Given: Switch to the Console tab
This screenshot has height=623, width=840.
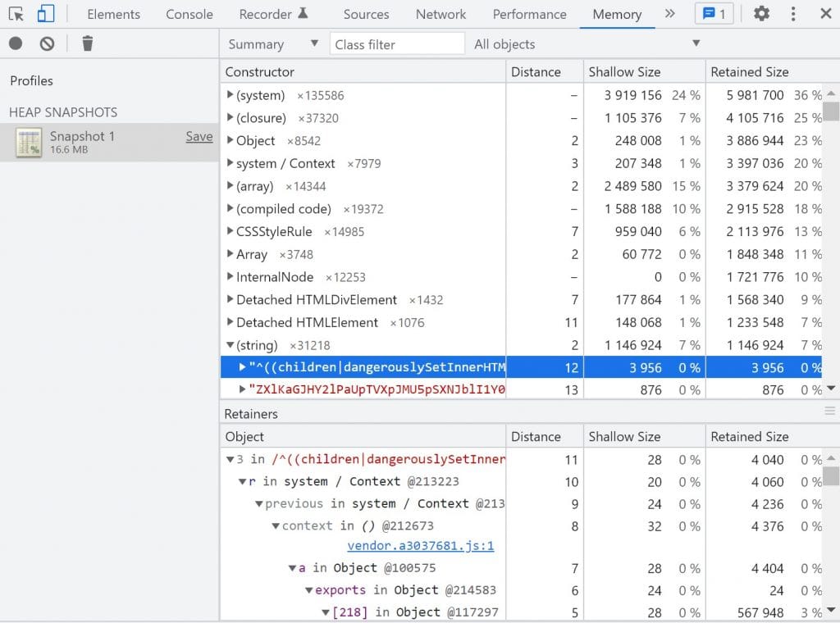Looking at the screenshot, I should [x=189, y=14].
